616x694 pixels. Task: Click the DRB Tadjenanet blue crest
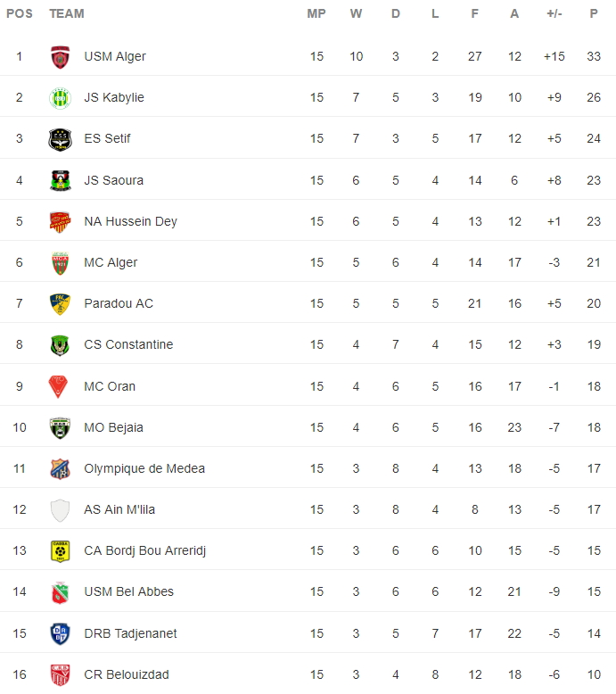click(60, 634)
